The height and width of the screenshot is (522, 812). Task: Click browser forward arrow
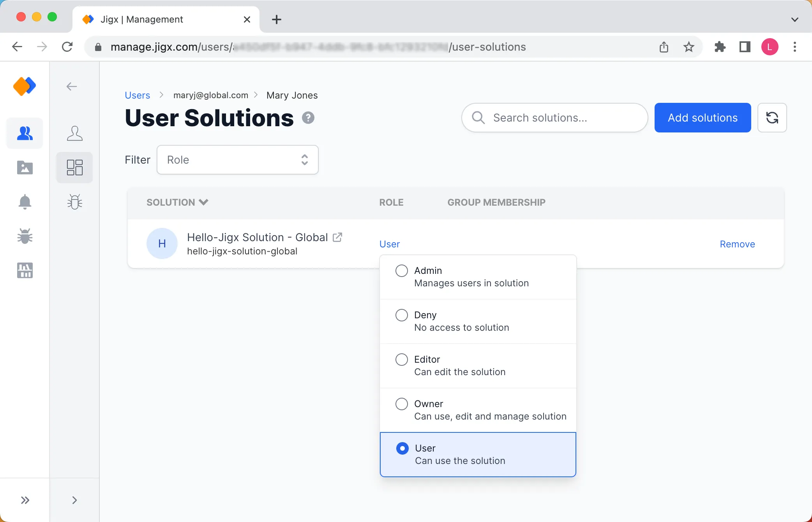42,47
